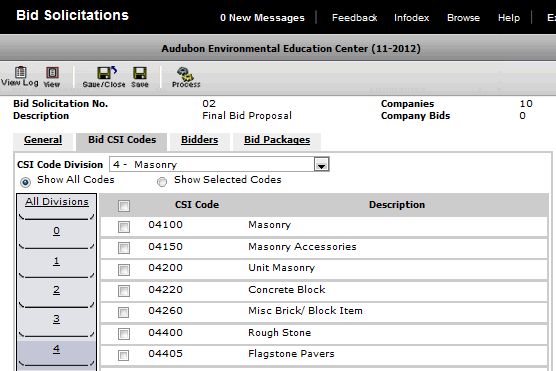Run the Process gears icon
Screen dimensions: 556x371
185,73
